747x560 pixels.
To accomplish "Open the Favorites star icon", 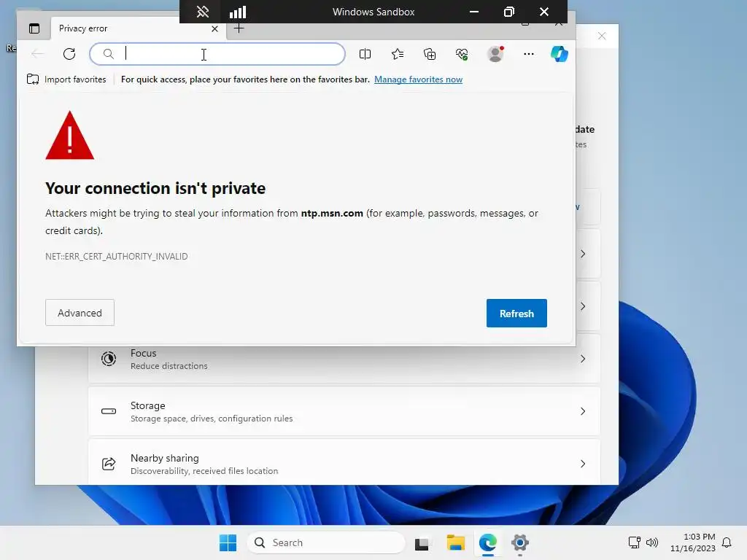I will coord(398,54).
